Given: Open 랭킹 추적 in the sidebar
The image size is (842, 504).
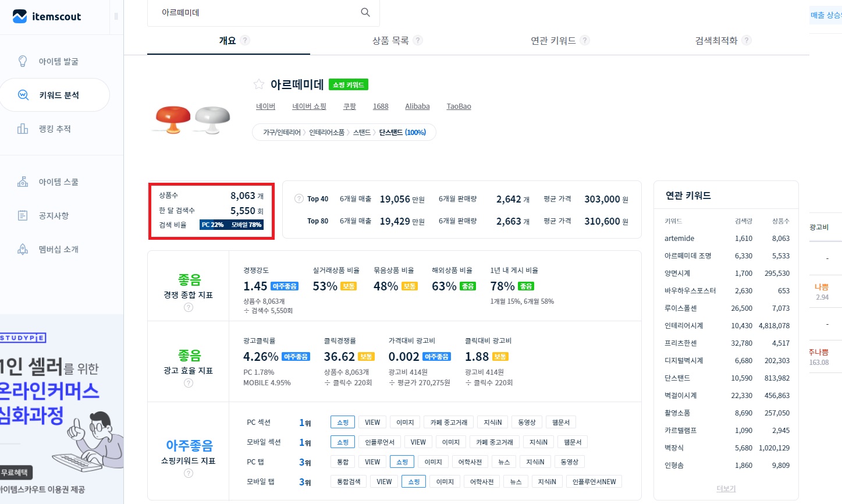Looking at the screenshot, I should click(x=55, y=129).
